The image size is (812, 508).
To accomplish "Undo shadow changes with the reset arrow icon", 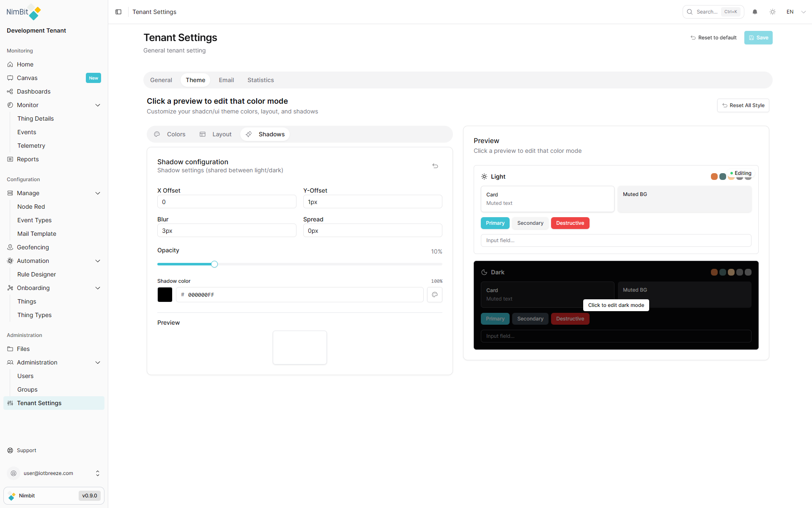I will [x=435, y=166].
